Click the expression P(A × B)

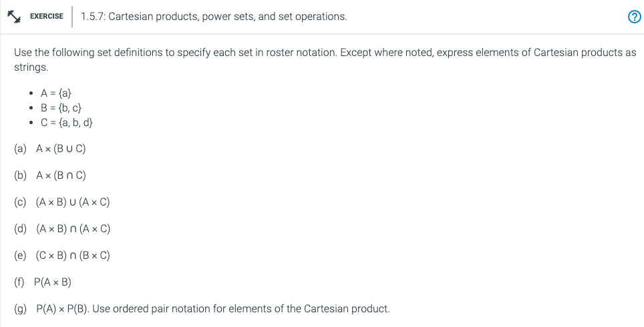(52, 282)
